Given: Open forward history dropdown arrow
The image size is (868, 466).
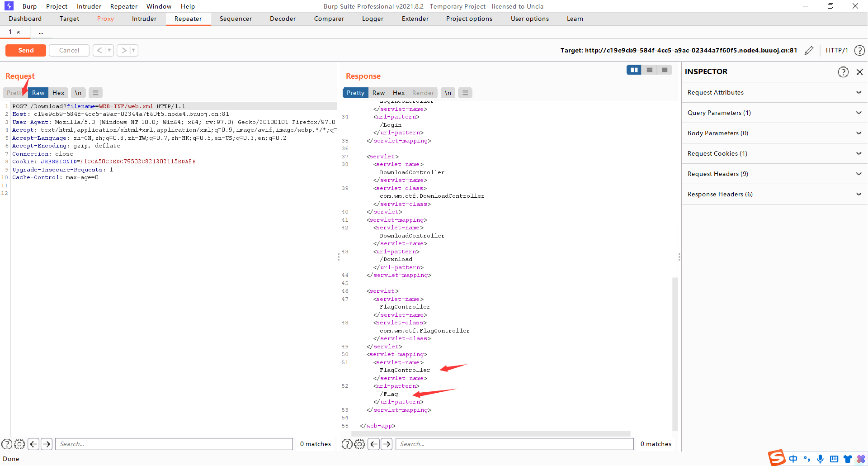Looking at the screenshot, I should (x=133, y=50).
